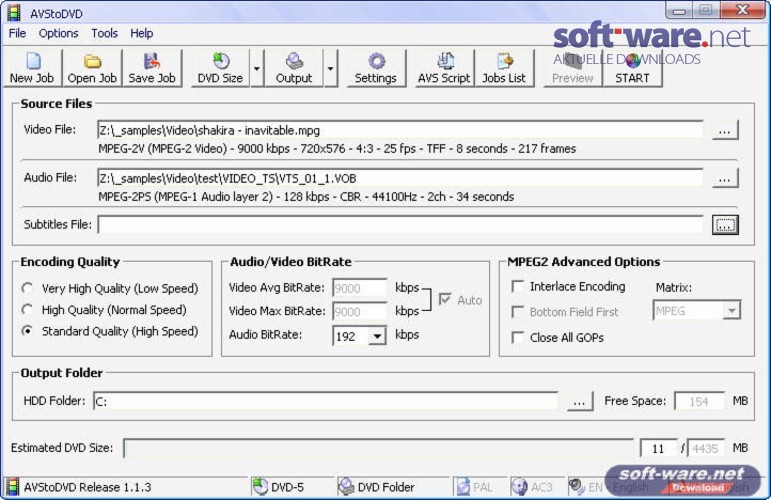Click the PAL status bar icon
The height and width of the screenshot is (500, 771).
[x=463, y=487]
